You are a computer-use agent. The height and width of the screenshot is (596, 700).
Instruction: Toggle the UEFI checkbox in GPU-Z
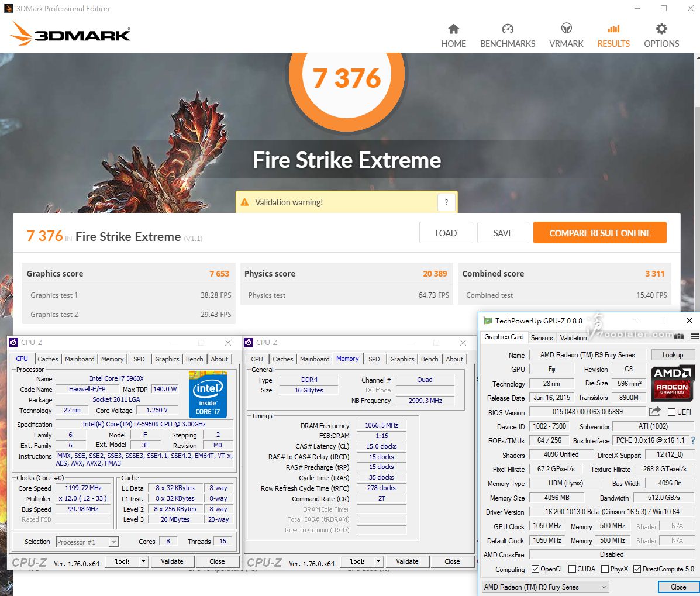click(x=671, y=412)
